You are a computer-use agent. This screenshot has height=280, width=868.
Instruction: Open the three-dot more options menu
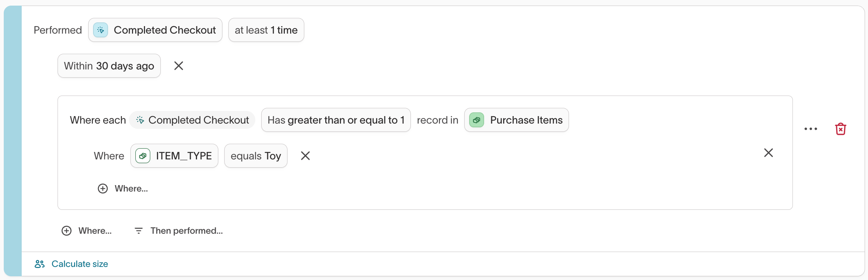click(810, 129)
